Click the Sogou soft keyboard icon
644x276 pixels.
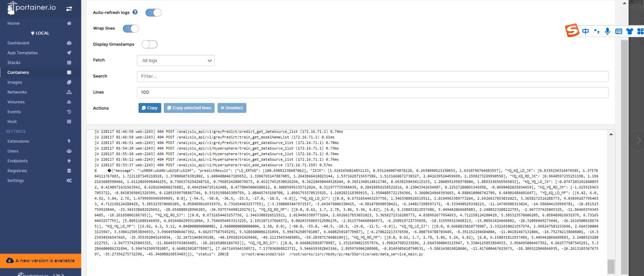[619, 31]
